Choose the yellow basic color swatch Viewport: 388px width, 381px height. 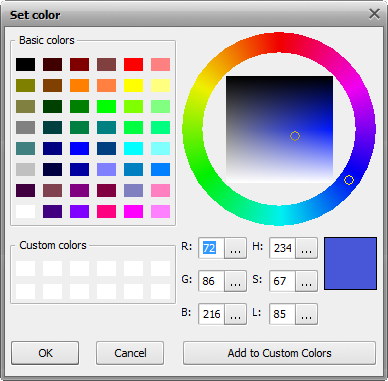[133, 86]
